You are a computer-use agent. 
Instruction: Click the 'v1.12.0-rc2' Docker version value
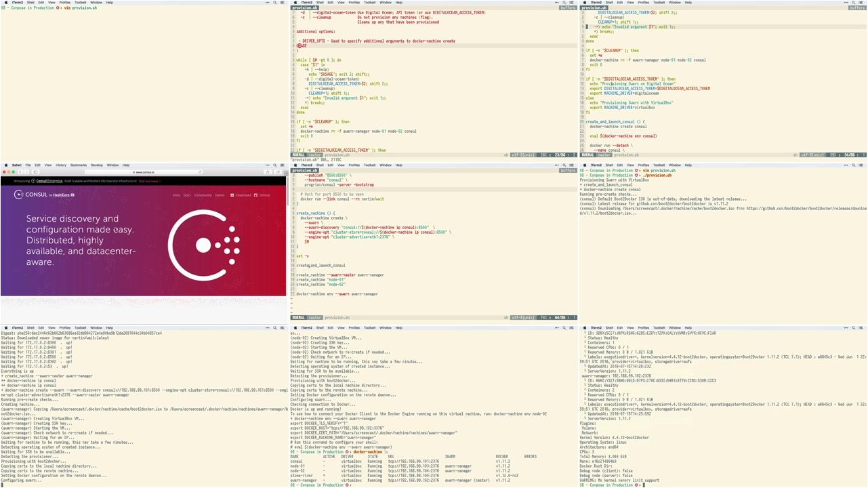pyautogui.click(x=505, y=476)
